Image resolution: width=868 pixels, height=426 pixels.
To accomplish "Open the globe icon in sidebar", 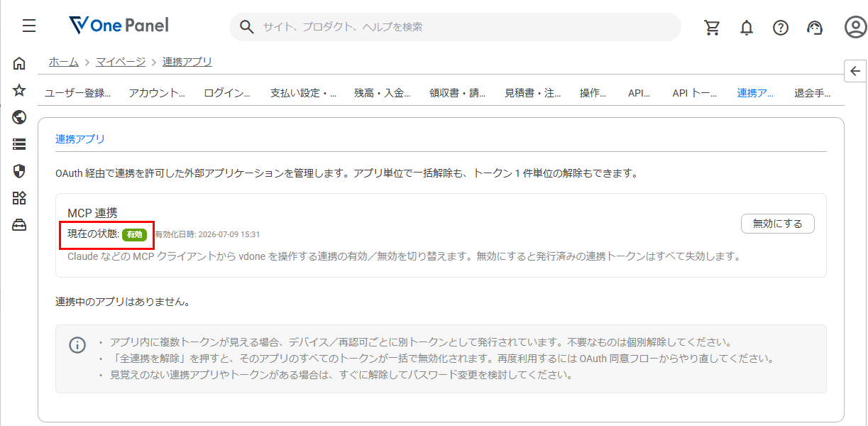I will pyautogui.click(x=19, y=117).
